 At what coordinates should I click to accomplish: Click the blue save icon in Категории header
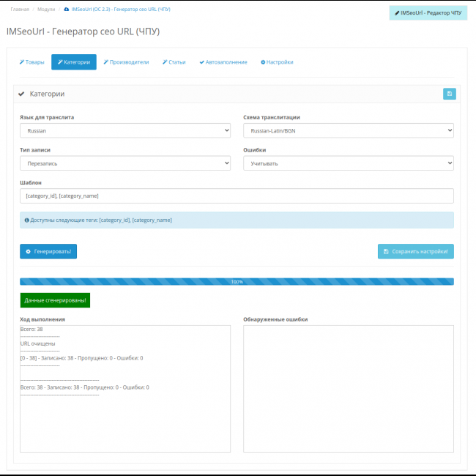coord(449,94)
